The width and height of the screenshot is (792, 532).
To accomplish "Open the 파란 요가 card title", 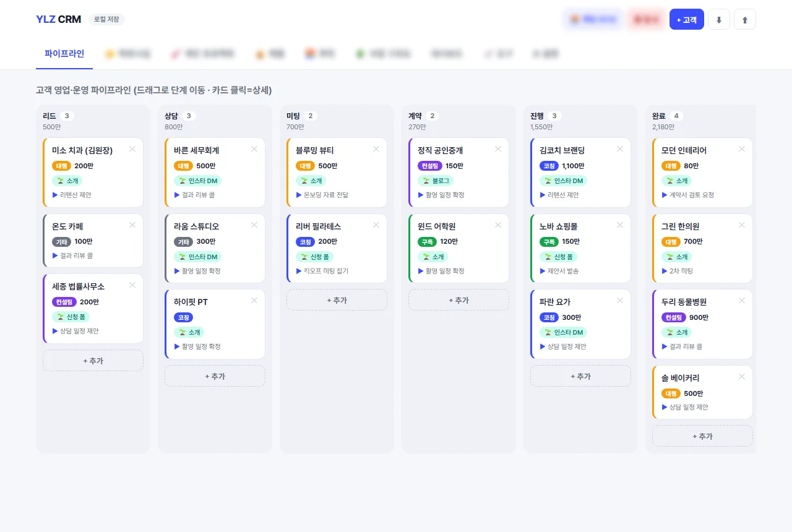I will click(x=555, y=302).
